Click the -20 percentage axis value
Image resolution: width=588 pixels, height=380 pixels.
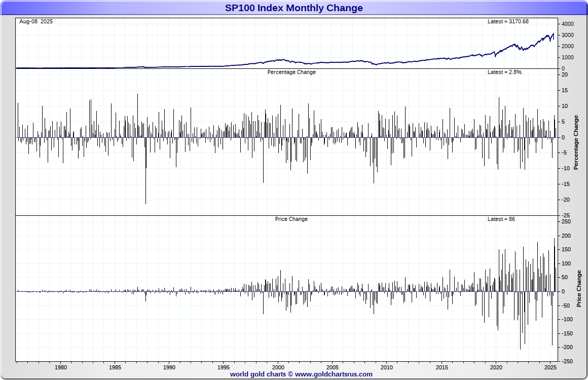pyautogui.click(x=566, y=200)
